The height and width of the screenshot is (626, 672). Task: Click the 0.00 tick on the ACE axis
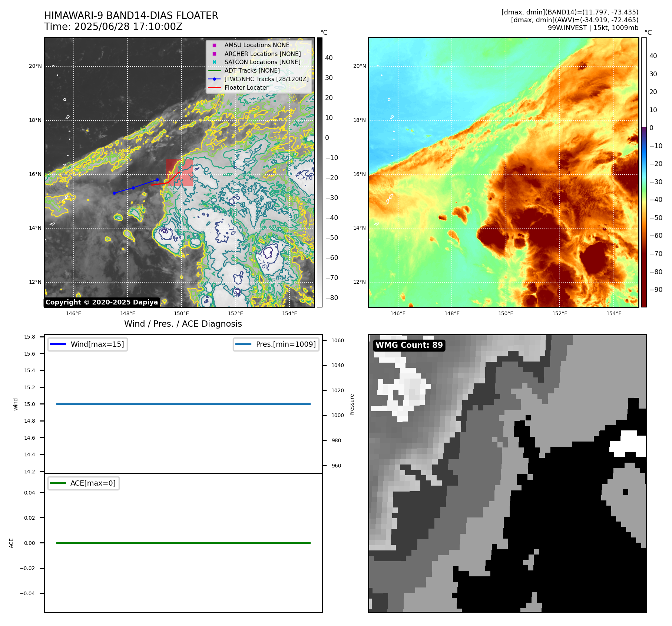click(x=30, y=543)
